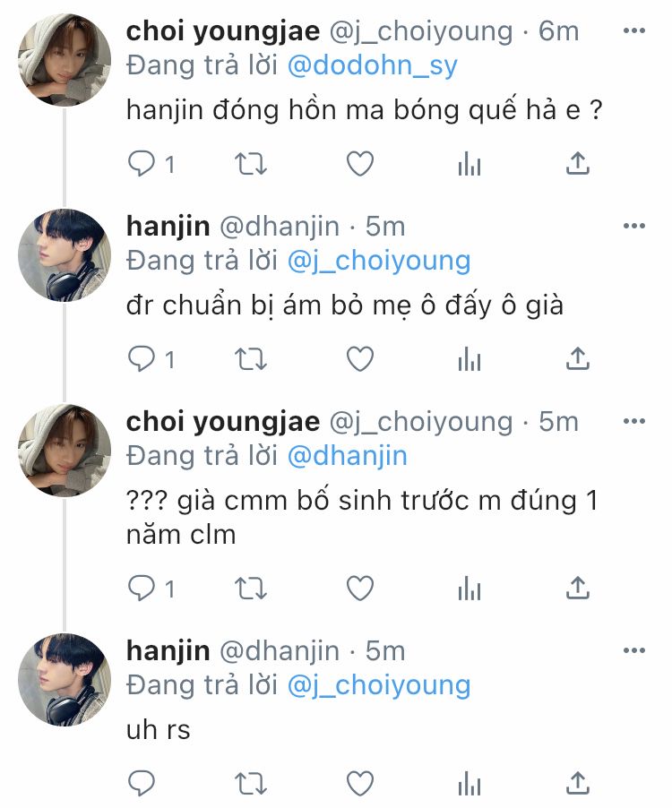
Task: Retweet the first choi youngjae tweet
Action: (251, 165)
